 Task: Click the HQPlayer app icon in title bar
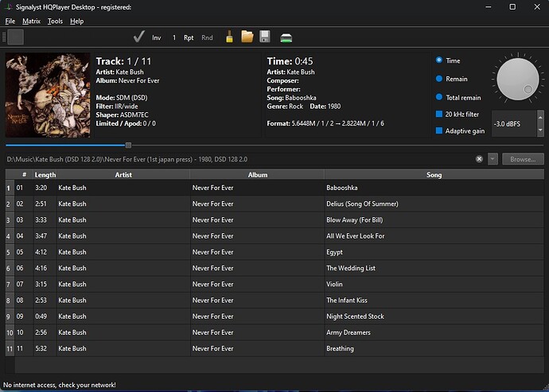8,7
